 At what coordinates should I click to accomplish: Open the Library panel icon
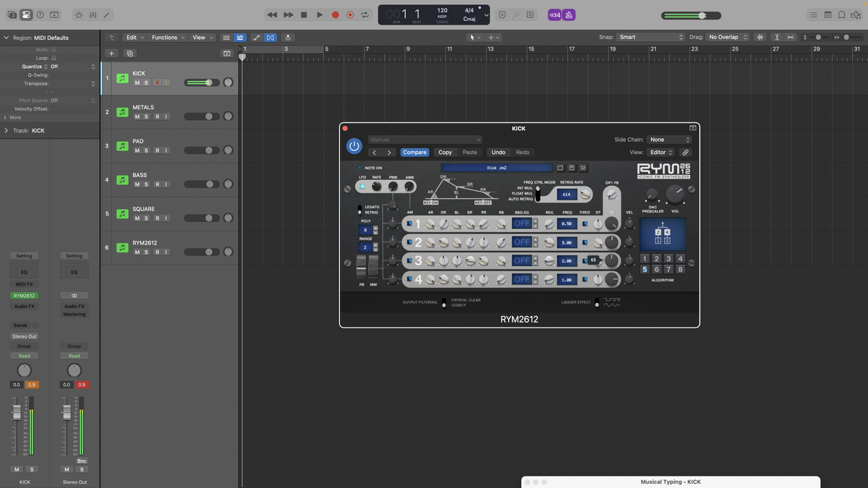(x=12, y=14)
